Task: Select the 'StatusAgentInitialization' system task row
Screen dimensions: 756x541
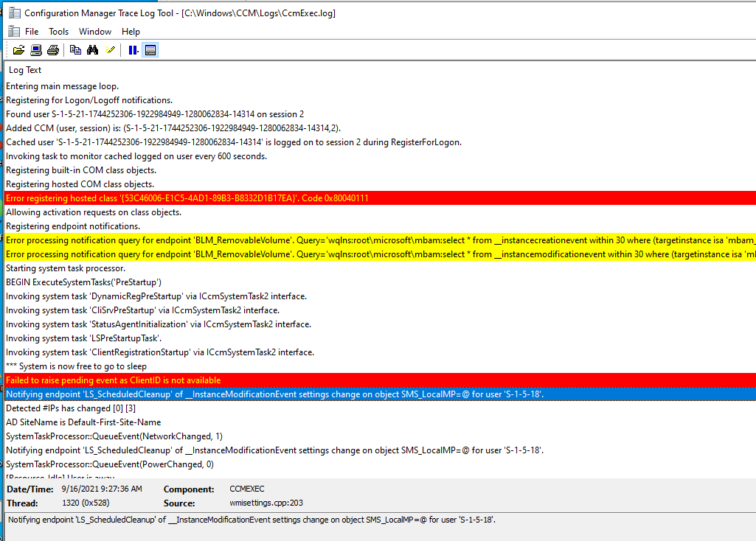Action: pos(380,324)
